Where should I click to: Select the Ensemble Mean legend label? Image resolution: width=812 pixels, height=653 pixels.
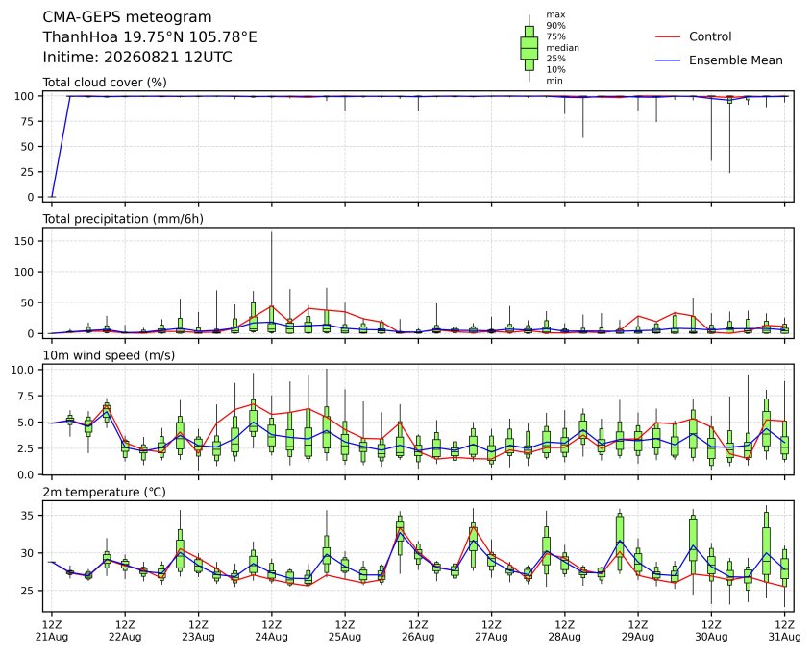click(x=735, y=60)
